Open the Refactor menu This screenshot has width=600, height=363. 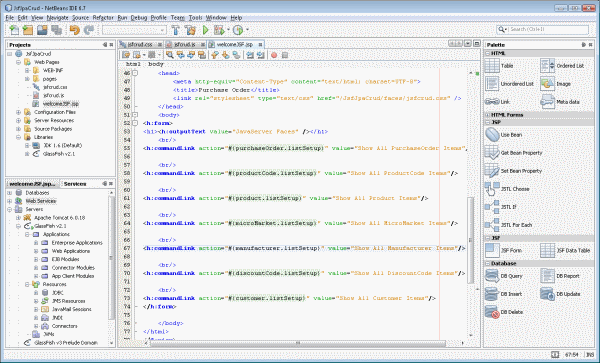click(x=103, y=18)
